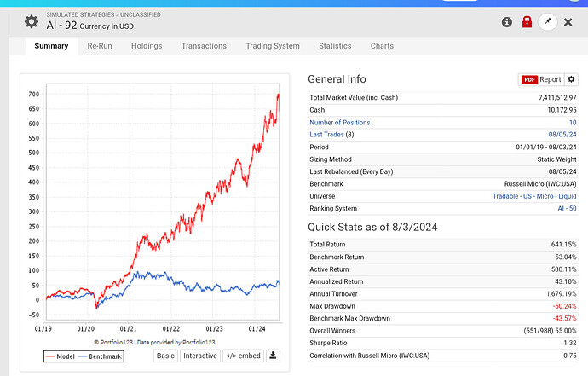The image size is (588, 376).
Task: Select the Cash value 10,172.95
Action: point(562,110)
